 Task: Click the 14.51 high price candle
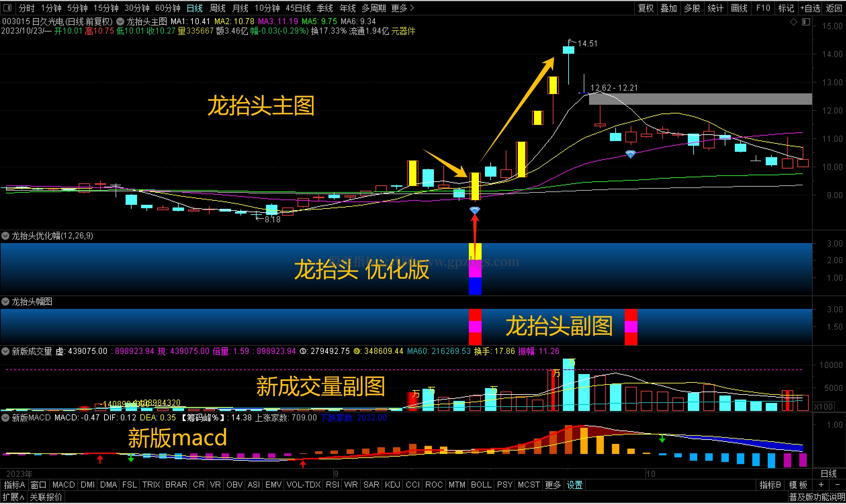pos(568,50)
